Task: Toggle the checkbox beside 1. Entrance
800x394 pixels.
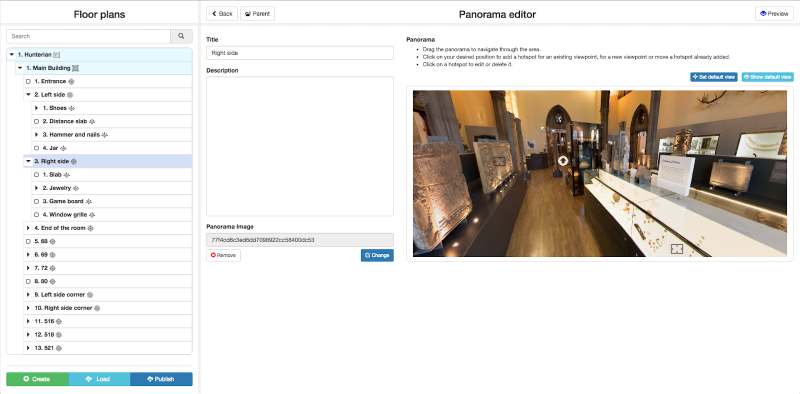Action: tap(28, 82)
